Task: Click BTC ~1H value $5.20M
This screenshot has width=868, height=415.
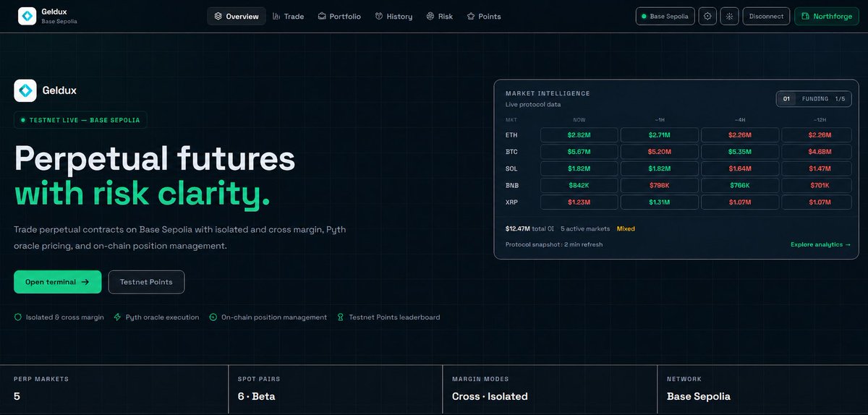Action: tap(660, 152)
